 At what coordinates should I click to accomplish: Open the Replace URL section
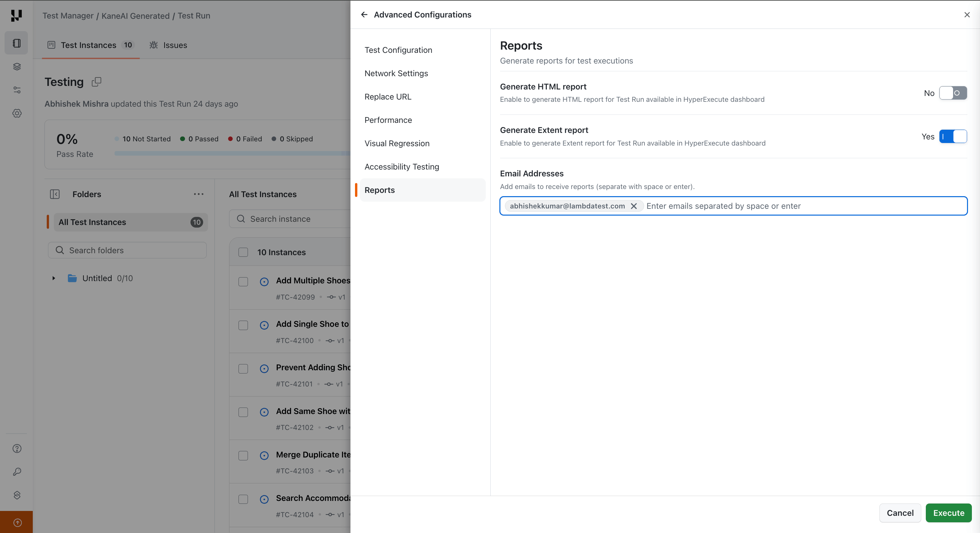click(x=422, y=97)
